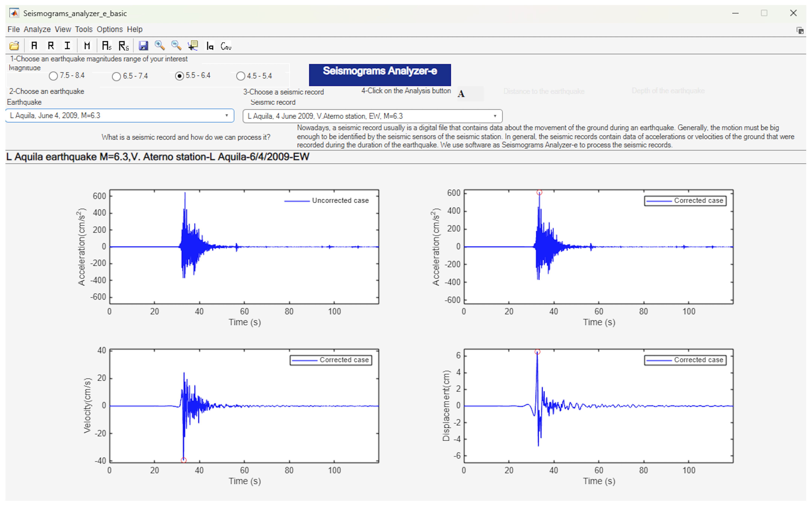Open a file using the folder icon
Viewport: 812px width, 506px height.
point(14,46)
